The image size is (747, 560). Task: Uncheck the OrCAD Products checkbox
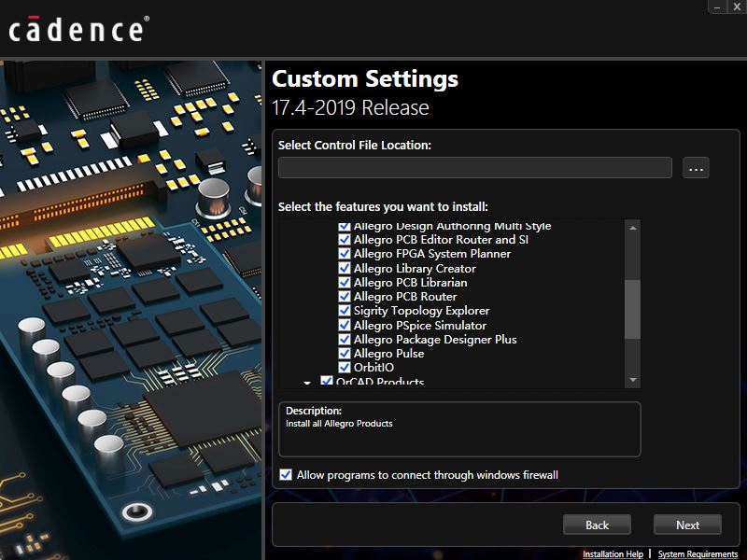(326, 381)
